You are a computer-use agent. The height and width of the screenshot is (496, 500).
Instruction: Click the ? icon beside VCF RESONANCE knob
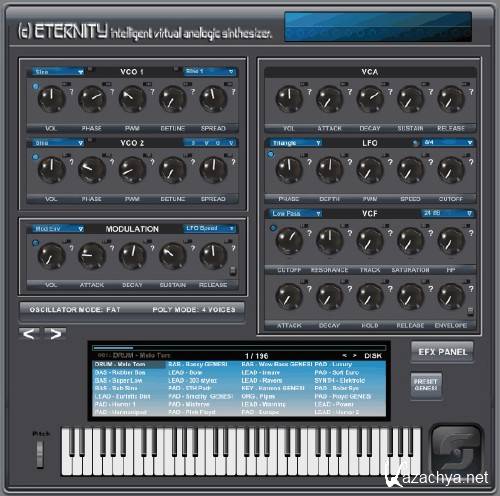[350, 233]
